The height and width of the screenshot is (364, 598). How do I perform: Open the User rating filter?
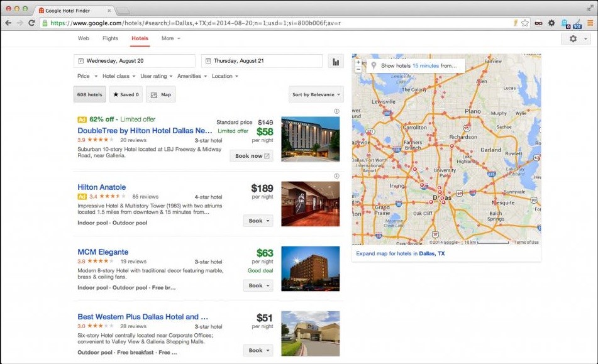[x=157, y=76]
